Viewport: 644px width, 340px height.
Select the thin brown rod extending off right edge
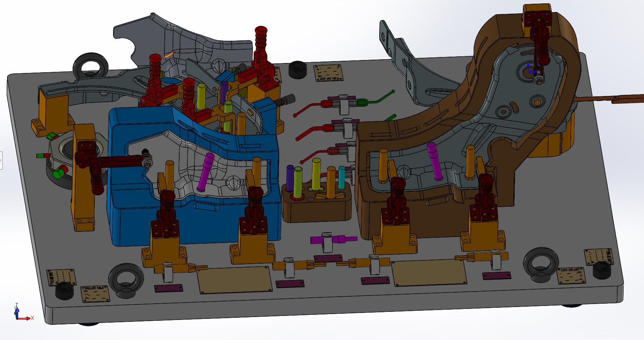(x=609, y=99)
